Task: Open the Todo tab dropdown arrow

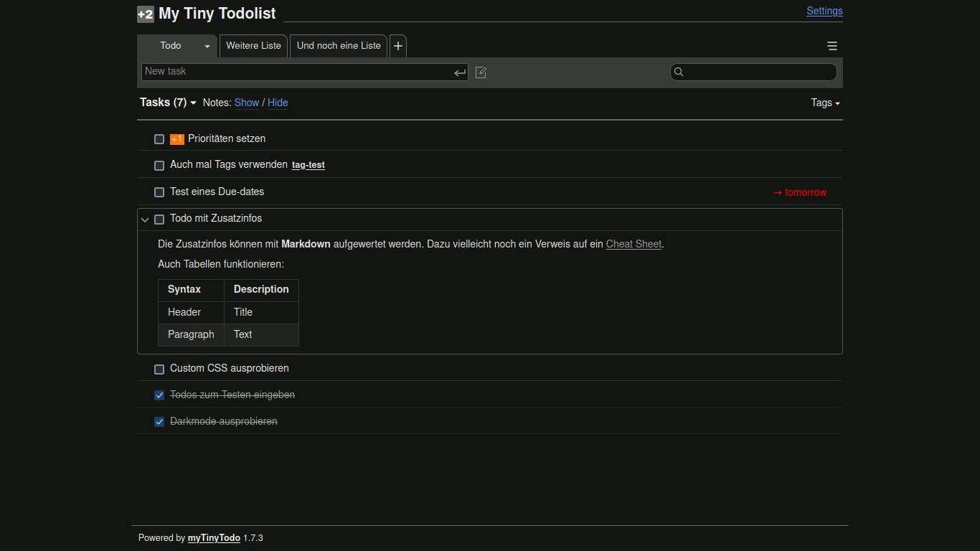Action: [207, 46]
